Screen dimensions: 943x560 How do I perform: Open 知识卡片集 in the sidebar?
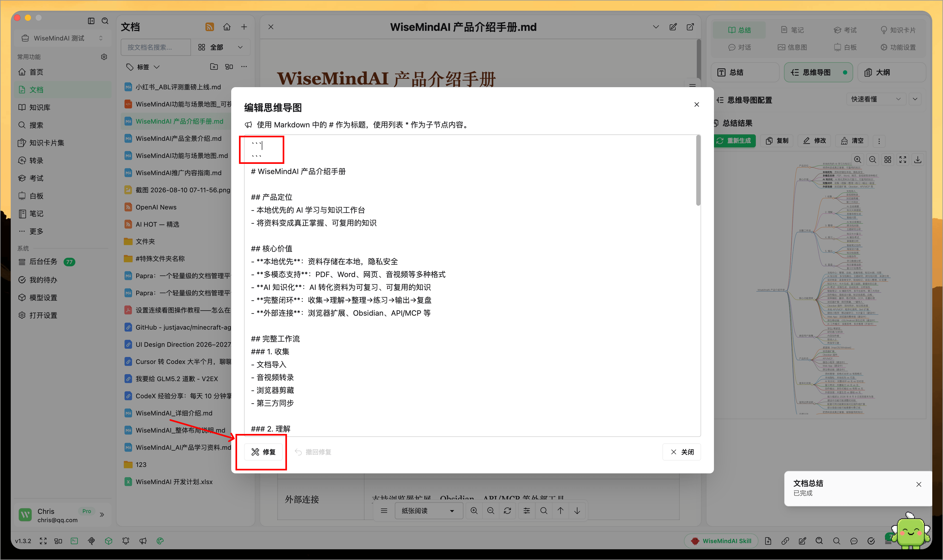click(x=62, y=143)
